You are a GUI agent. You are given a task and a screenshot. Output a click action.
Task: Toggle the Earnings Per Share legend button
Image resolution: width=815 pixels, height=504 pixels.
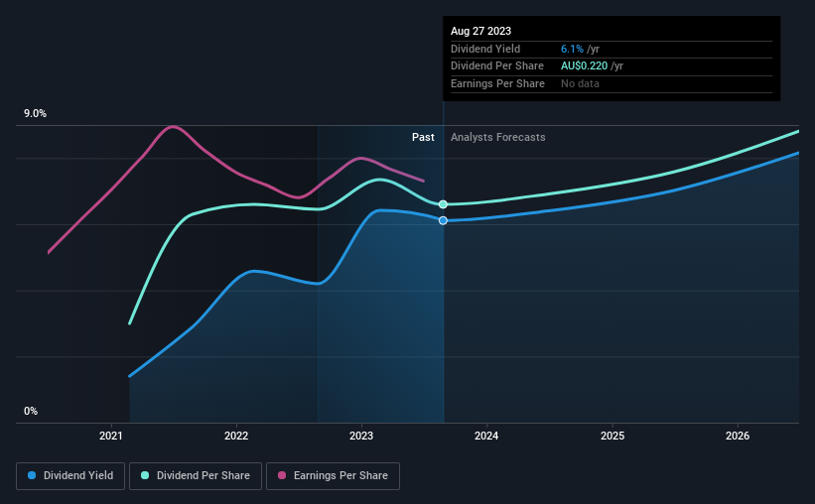[333, 476]
